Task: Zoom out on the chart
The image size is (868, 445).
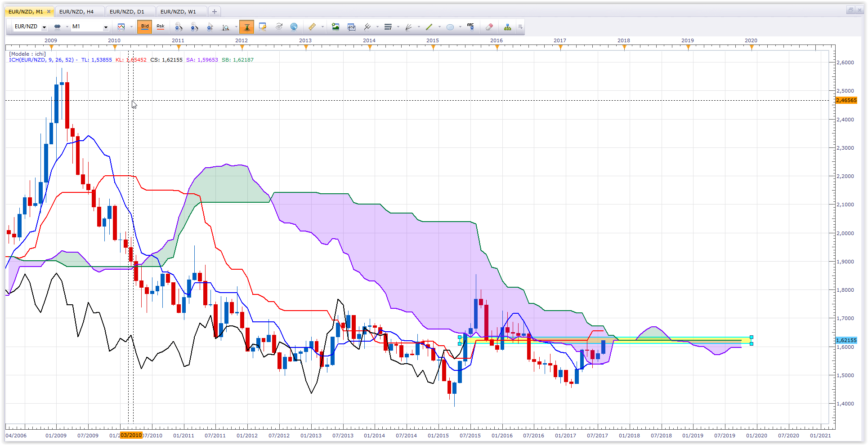Action: [x=194, y=27]
